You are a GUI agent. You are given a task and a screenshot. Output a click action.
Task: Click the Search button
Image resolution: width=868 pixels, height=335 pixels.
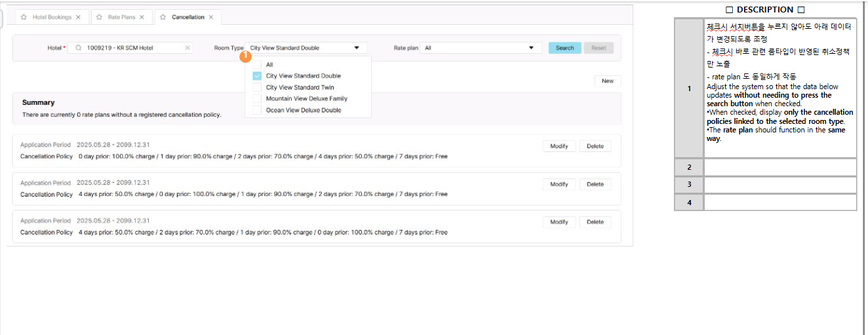coord(564,48)
